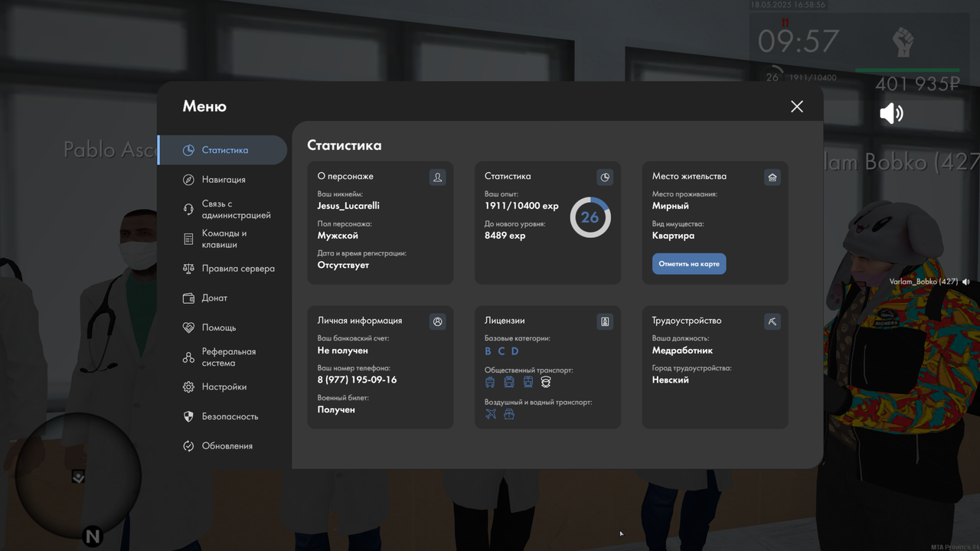Click the heart icon beside Помощь
Viewport: 980px width, 551px height.
click(x=188, y=328)
